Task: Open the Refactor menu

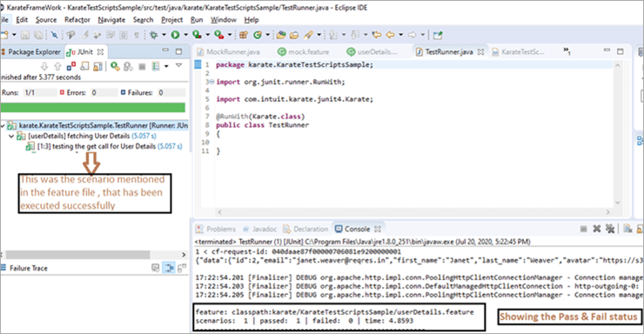Action: 77,20
